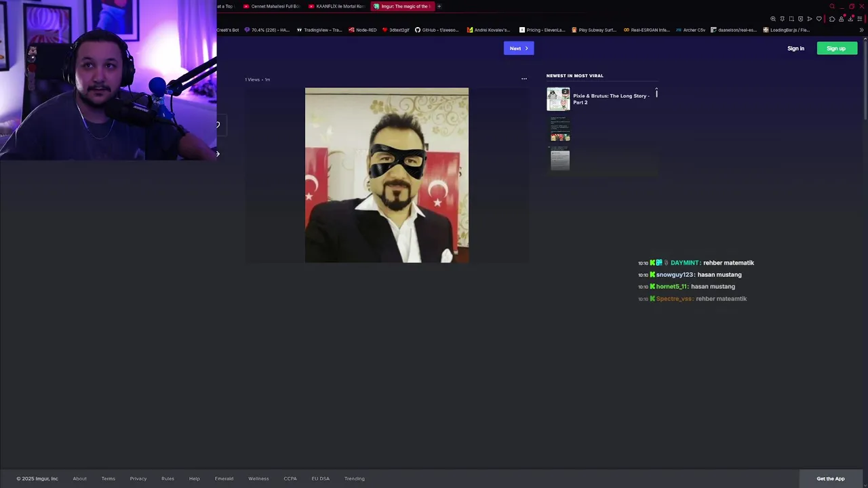
Task: Open a new browser tab with plus
Action: pyautogui.click(x=439, y=6)
